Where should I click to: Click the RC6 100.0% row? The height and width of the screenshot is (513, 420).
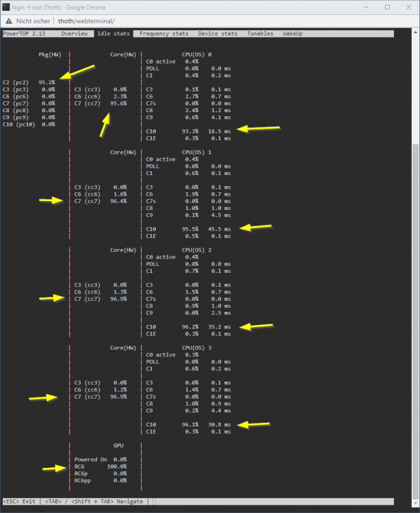click(x=101, y=466)
